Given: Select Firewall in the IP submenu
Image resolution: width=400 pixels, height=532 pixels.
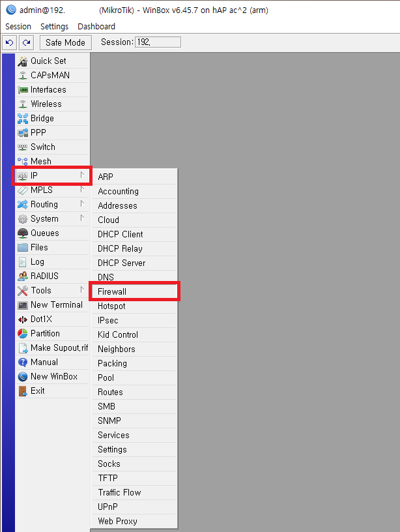Looking at the screenshot, I should (x=134, y=292).
